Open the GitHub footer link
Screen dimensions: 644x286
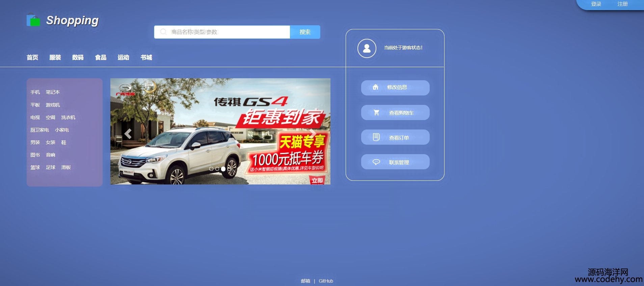tap(326, 281)
